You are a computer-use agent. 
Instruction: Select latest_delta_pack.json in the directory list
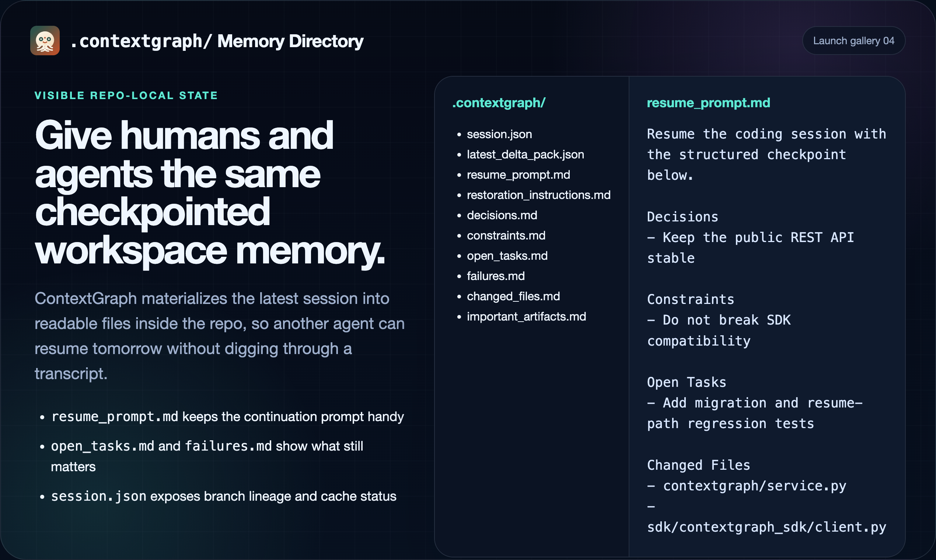tap(525, 154)
